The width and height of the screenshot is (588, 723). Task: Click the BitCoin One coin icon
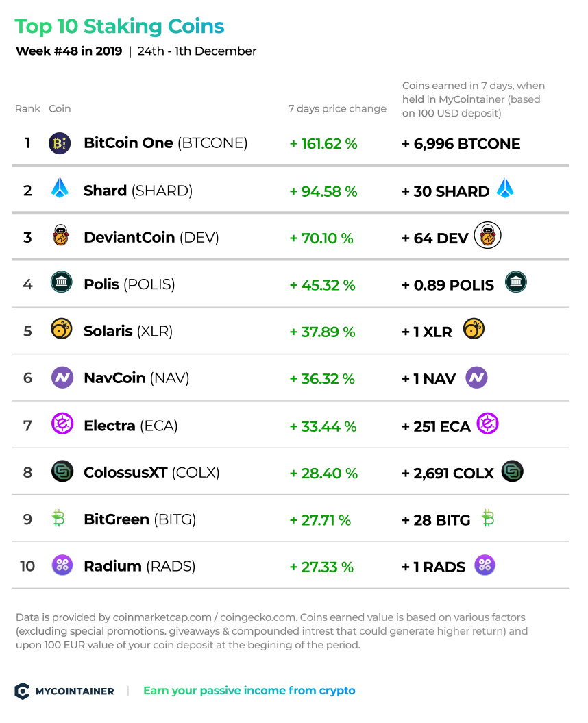pyautogui.click(x=60, y=143)
